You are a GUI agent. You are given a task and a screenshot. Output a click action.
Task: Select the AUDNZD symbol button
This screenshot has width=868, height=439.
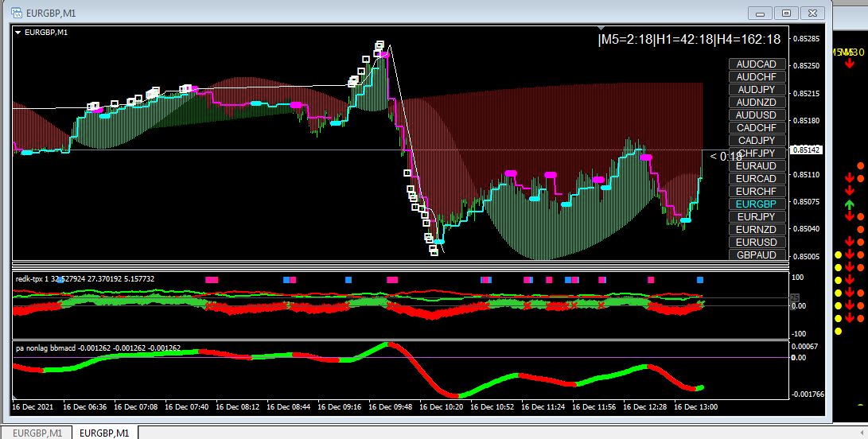[x=757, y=103]
